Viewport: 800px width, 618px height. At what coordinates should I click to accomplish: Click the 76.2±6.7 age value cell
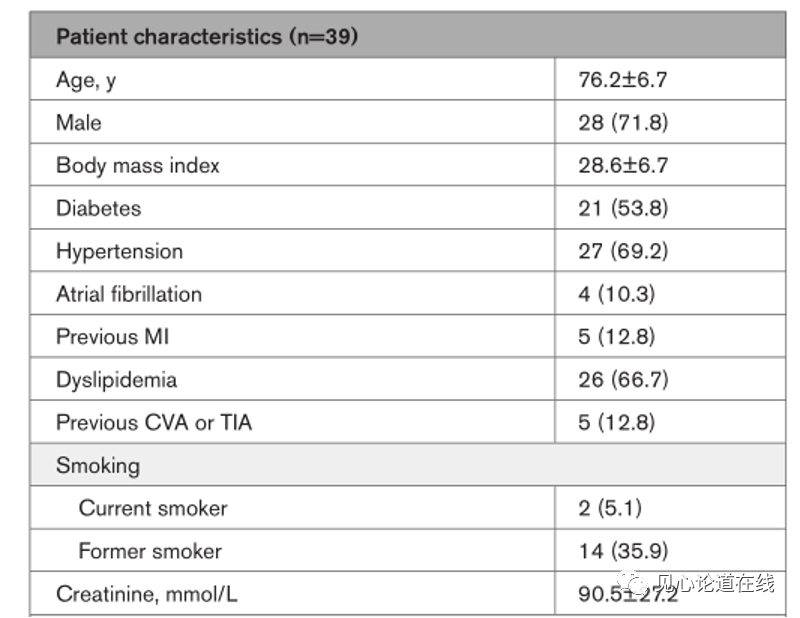pyautogui.click(x=622, y=80)
